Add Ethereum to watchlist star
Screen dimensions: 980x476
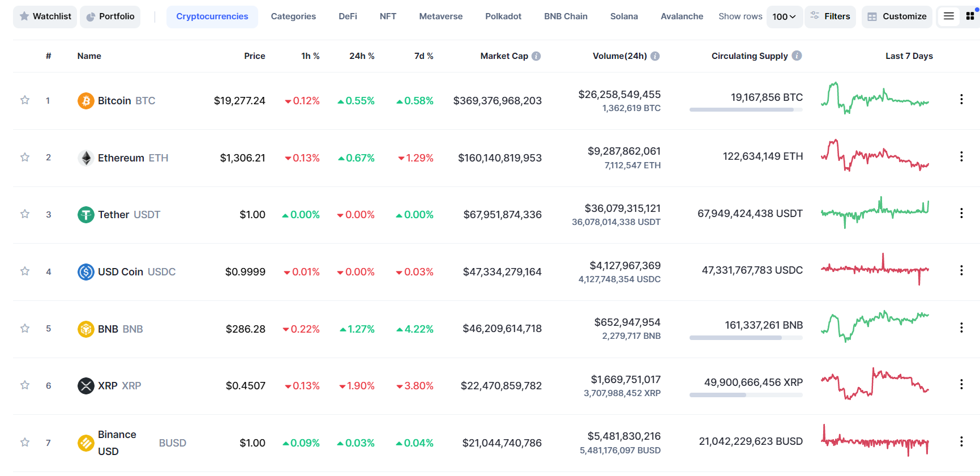(25, 157)
